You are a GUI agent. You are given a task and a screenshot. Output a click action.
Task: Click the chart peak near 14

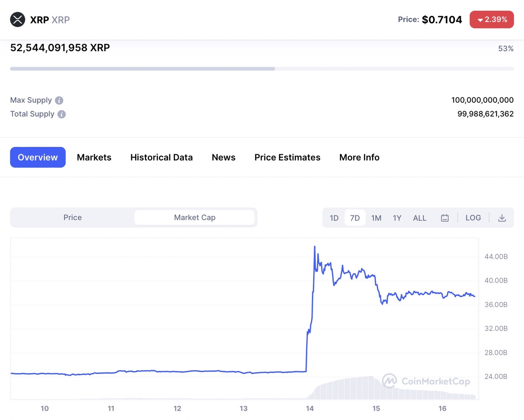coord(314,247)
